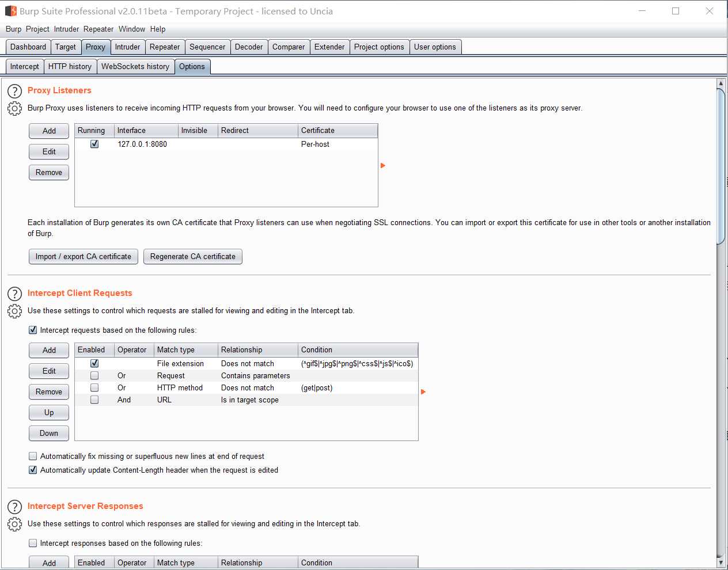The height and width of the screenshot is (570, 728).
Task: Open Proxy Listeners settings gear menu
Action: [14, 108]
